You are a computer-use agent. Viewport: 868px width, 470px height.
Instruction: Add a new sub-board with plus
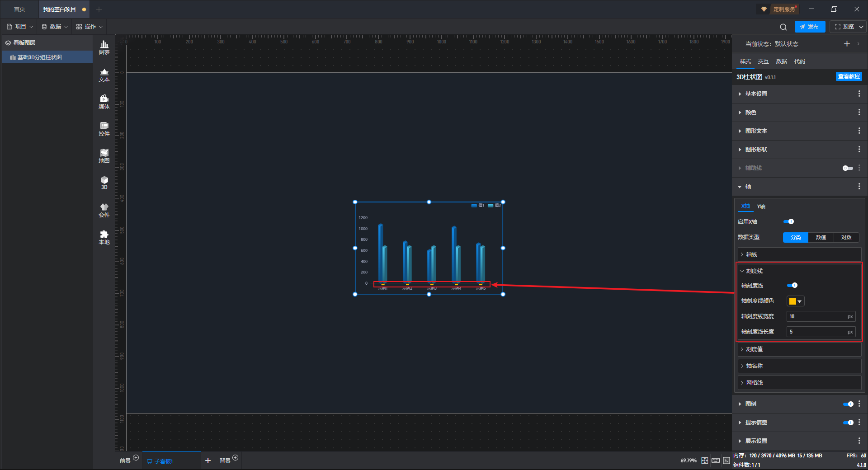208,461
